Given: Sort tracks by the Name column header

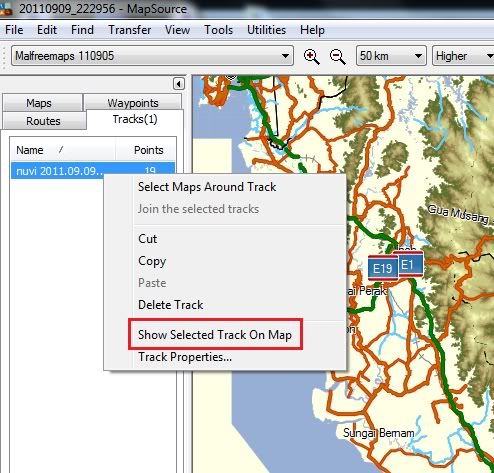Looking at the screenshot, I should tap(63, 150).
